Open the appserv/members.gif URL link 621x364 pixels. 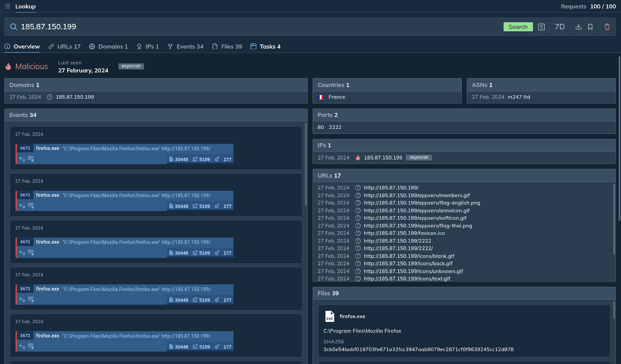coord(416,195)
